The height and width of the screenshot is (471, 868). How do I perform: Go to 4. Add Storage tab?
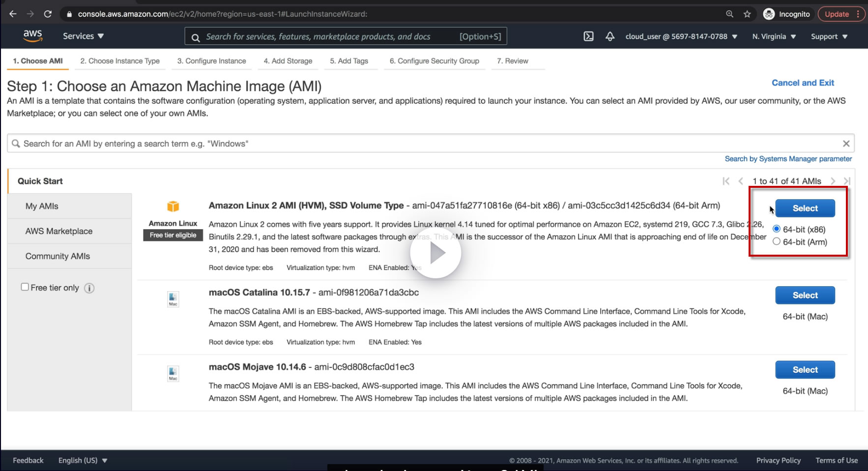point(288,61)
